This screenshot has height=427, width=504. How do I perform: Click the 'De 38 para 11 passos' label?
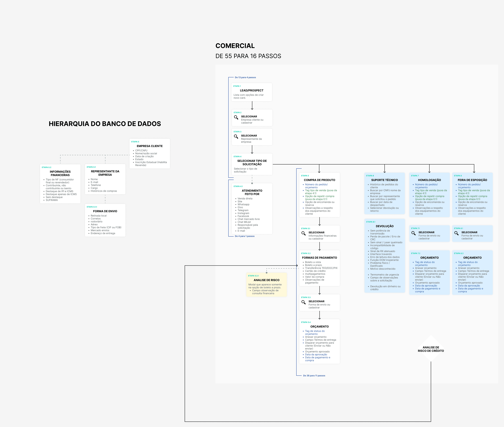314,375
